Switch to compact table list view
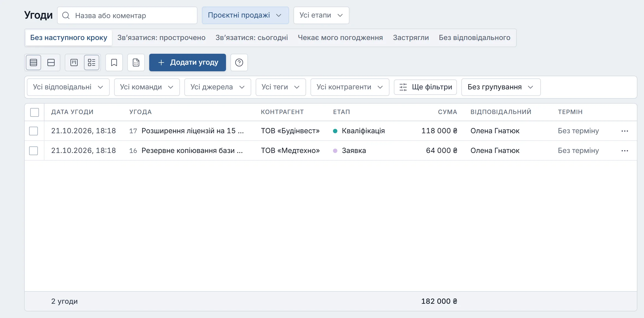 33,63
